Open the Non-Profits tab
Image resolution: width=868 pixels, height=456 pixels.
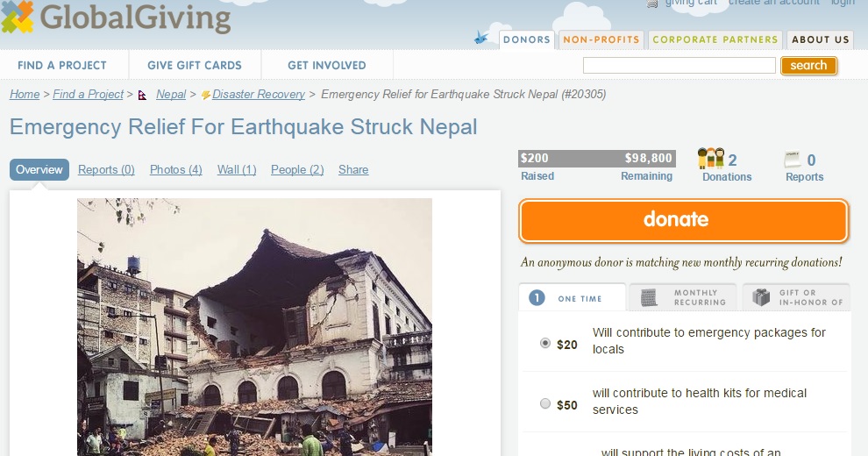tap(601, 39)
